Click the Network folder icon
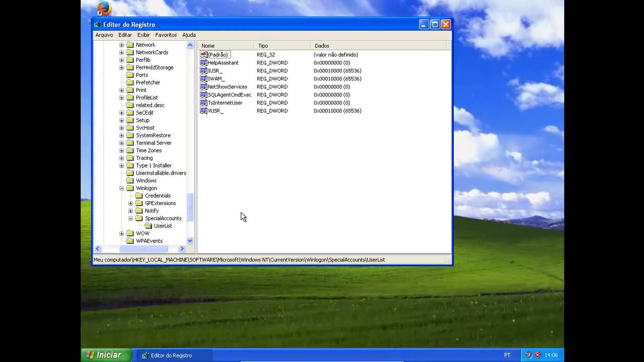The height and width of the screenshot is (362, 644). tap(130, 45)
